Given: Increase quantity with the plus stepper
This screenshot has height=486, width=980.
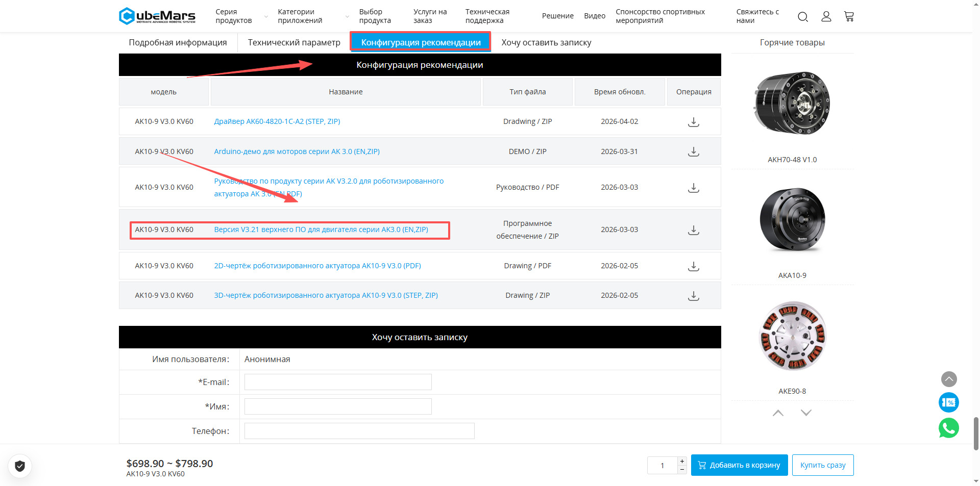Looking at the screenshot, I should (x=682, y=461).
